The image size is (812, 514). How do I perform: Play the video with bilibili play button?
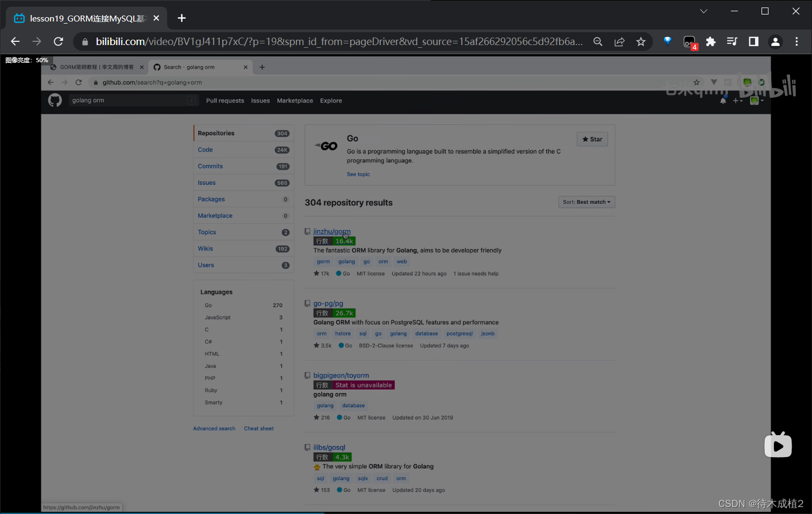click(778, 445)
